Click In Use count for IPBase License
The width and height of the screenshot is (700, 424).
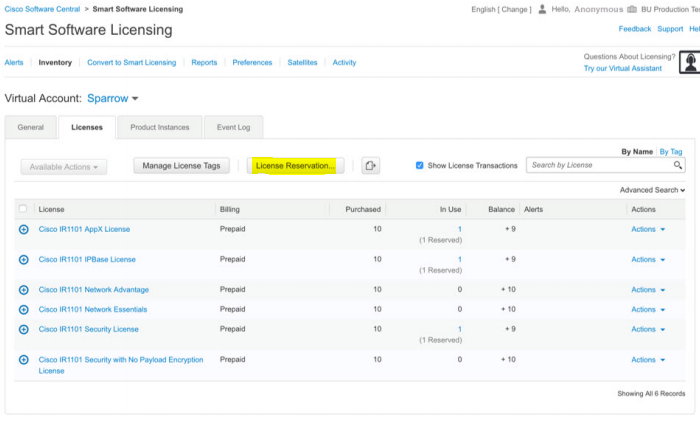pyautogui.click(x=459, y=260)
